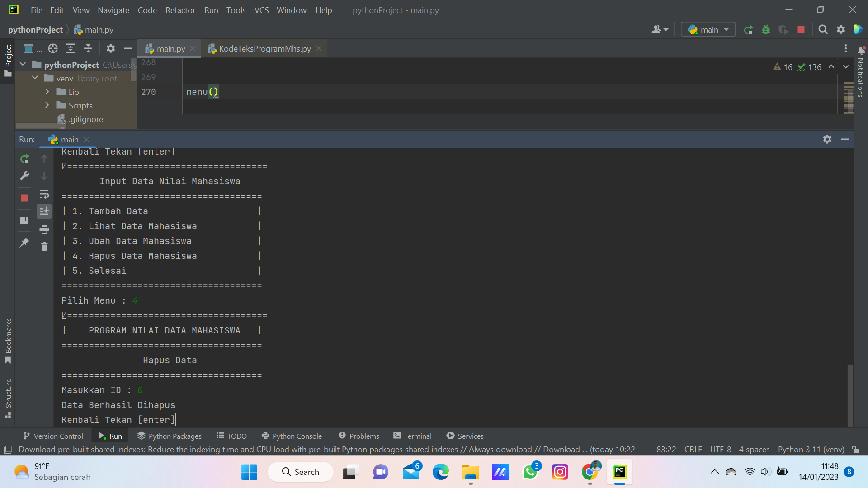Clear all output using the trash icon

[44, 246]
